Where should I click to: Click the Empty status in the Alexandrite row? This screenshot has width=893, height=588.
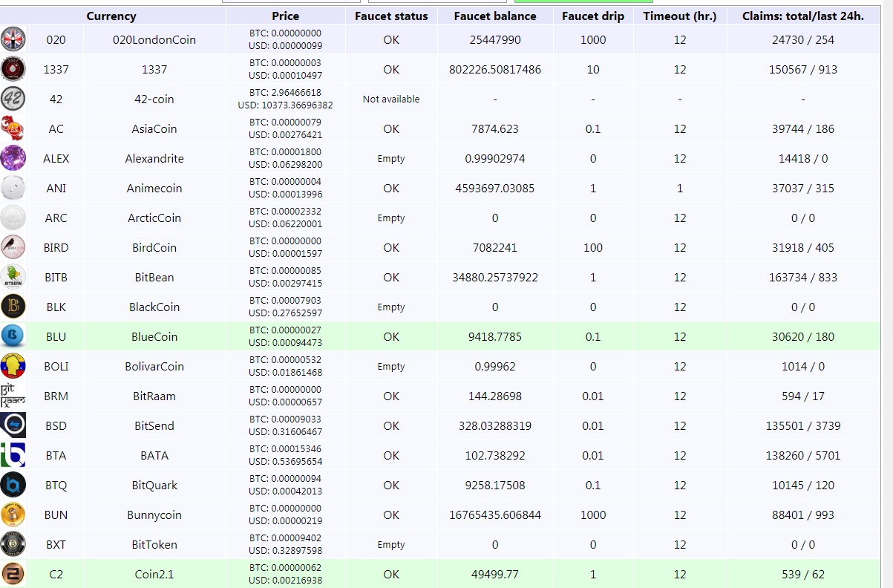[391, 158]
